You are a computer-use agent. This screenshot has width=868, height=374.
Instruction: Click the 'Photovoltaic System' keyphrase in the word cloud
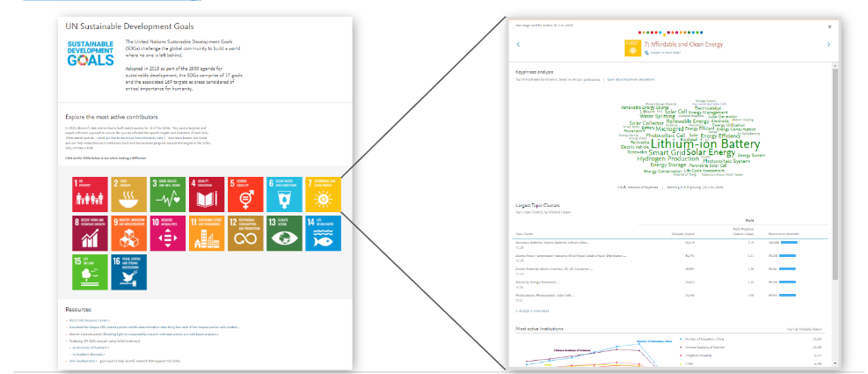pyautogui.click(x=726, y=161)
